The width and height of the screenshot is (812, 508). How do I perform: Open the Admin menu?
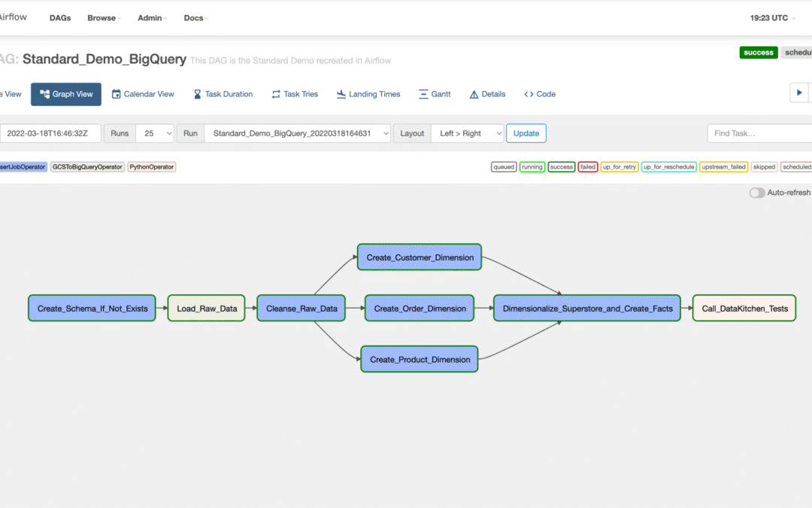click(152, 18)
